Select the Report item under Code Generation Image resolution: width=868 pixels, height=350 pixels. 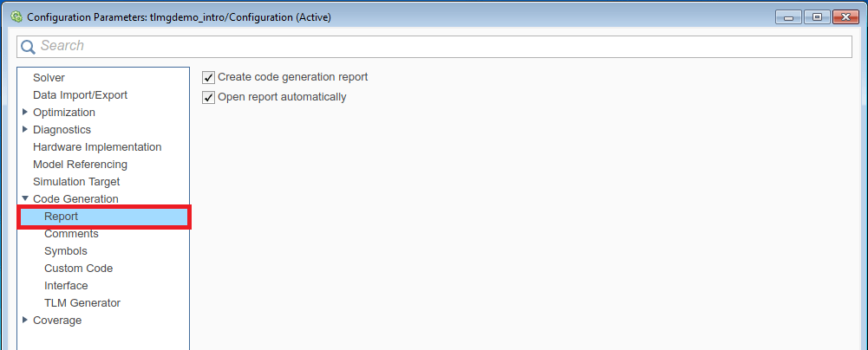[61, 217]
